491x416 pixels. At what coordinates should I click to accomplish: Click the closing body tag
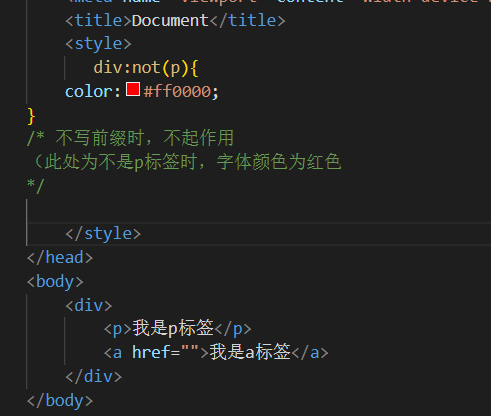[60, 400]
